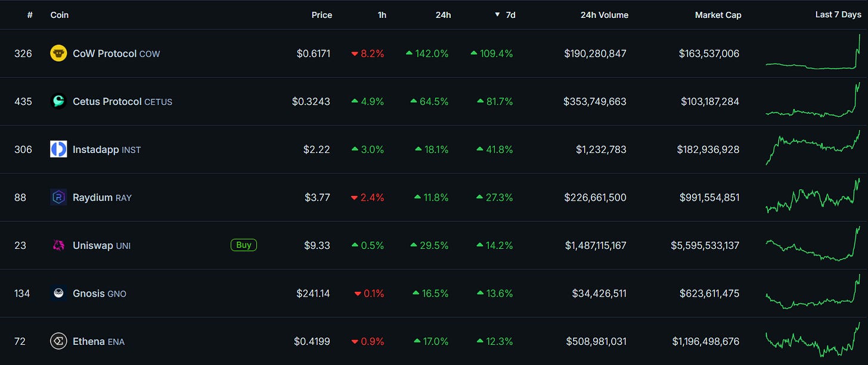Click the 29.5% 24h gain for Uniswap
Viewport: 868px width, 365px height.
tap(429, 245)
